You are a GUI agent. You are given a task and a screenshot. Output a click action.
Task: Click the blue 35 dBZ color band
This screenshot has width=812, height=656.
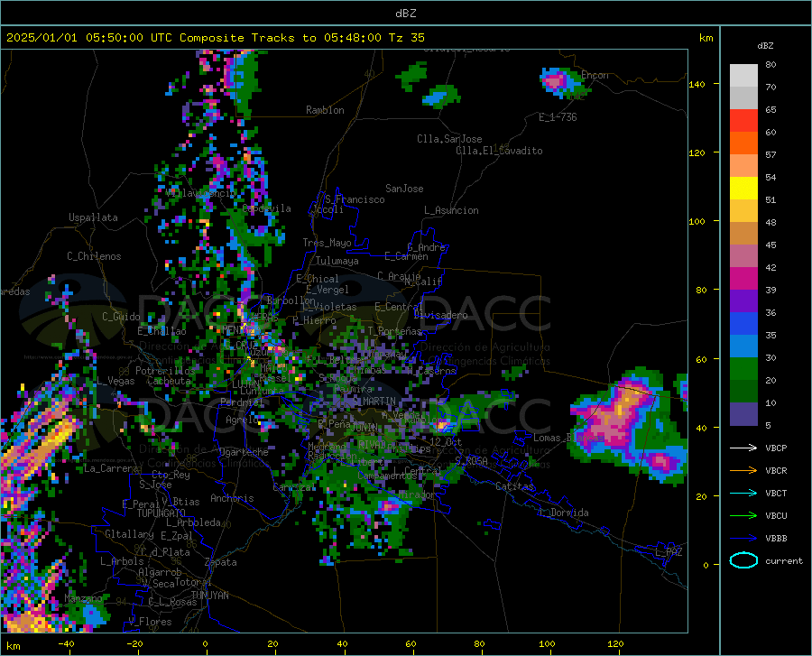pos(743,324)
